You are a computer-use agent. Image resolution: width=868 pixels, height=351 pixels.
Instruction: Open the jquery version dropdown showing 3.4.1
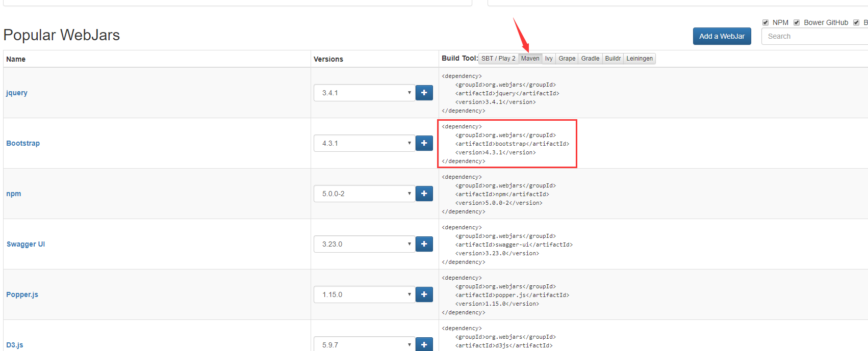(x=364, y=93)
